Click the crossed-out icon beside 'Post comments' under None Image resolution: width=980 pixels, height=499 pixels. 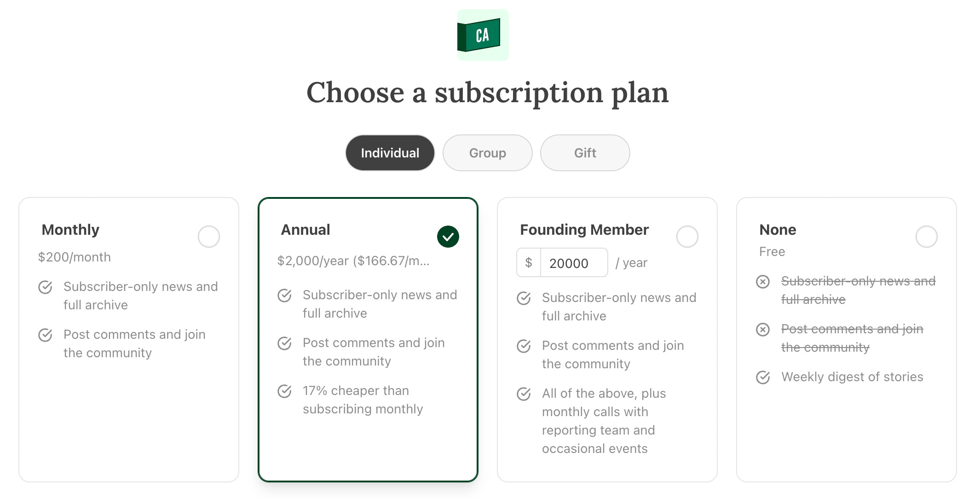click(x=763, y=330)
